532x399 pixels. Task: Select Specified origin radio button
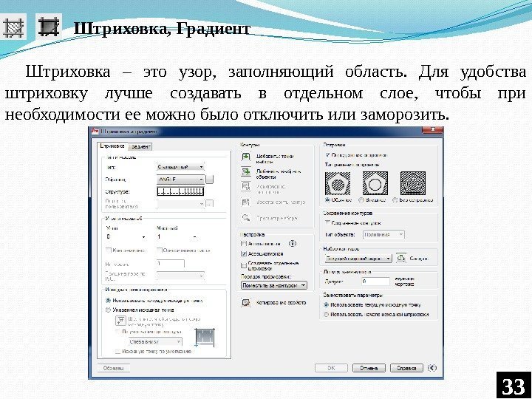(108, 310)
